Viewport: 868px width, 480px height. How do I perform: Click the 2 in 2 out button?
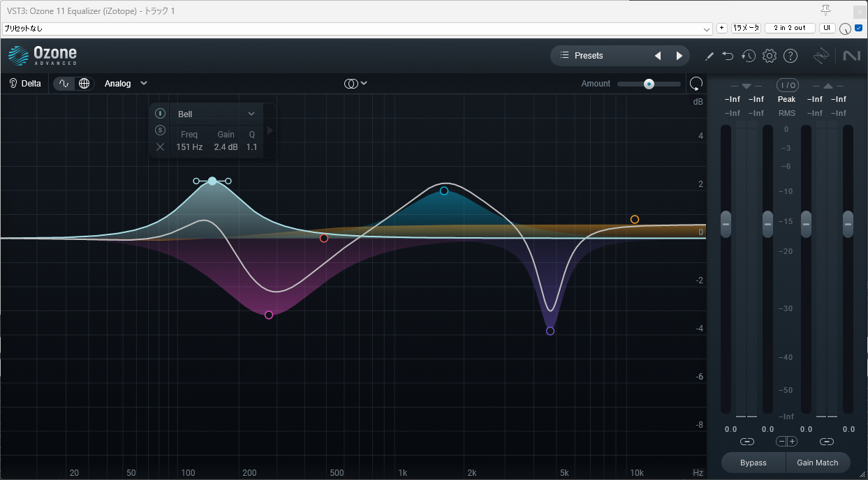pyautogui.click(x=790, y=28)
